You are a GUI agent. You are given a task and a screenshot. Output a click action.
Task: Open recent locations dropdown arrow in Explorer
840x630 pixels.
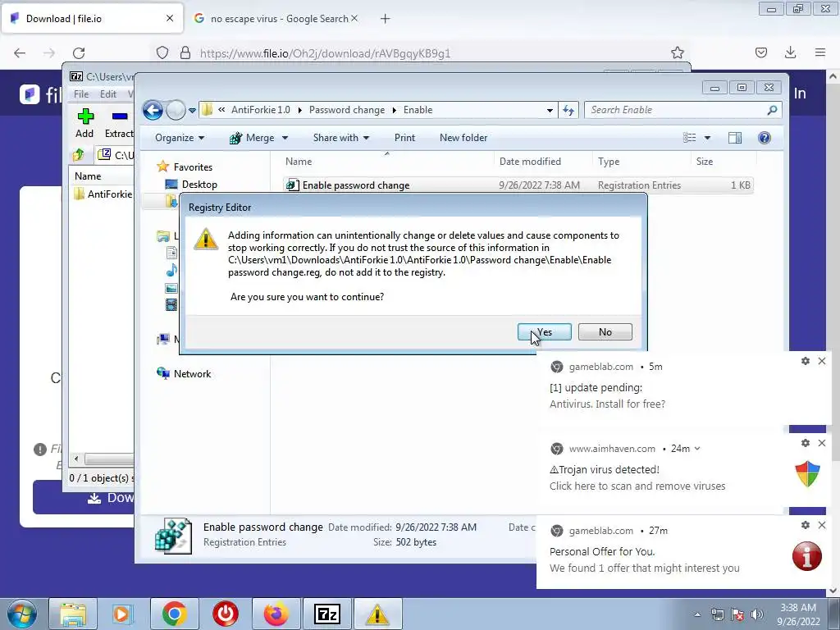(x=192, y=111)
